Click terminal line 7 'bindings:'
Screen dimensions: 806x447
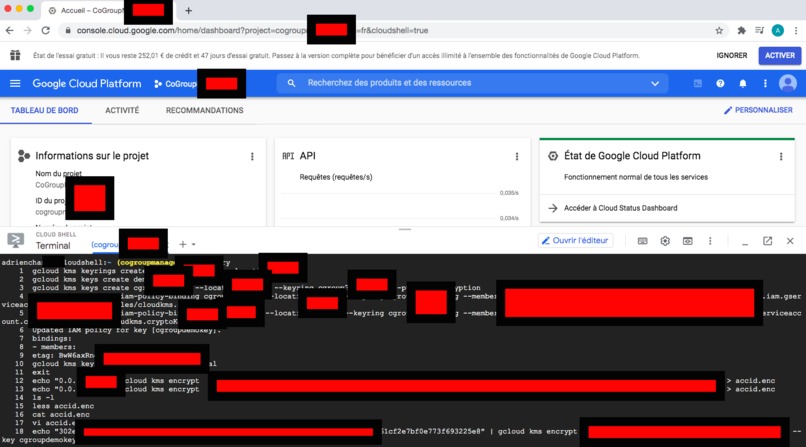pyautogui.click(x=52, y=339)
